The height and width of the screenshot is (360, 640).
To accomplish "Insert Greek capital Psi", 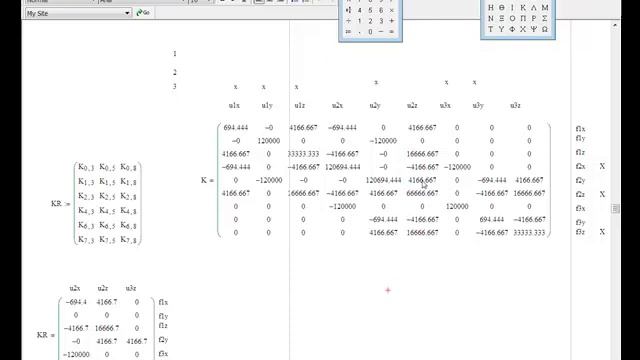I will pos(533,29).
